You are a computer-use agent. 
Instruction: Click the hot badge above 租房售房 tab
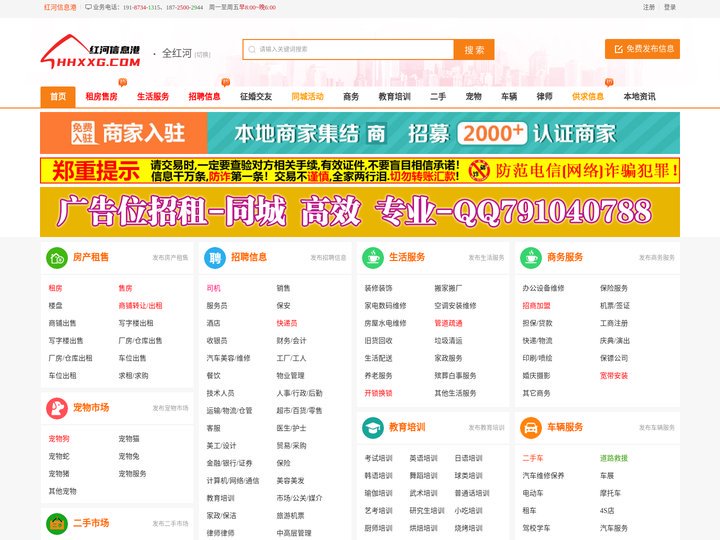coord(123,82)
